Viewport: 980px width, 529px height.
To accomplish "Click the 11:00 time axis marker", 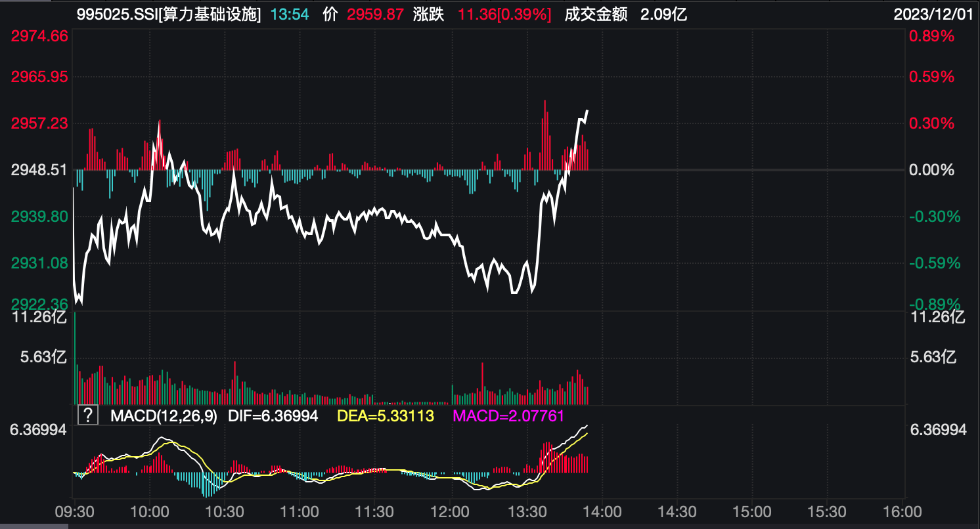I will point(300,511).
